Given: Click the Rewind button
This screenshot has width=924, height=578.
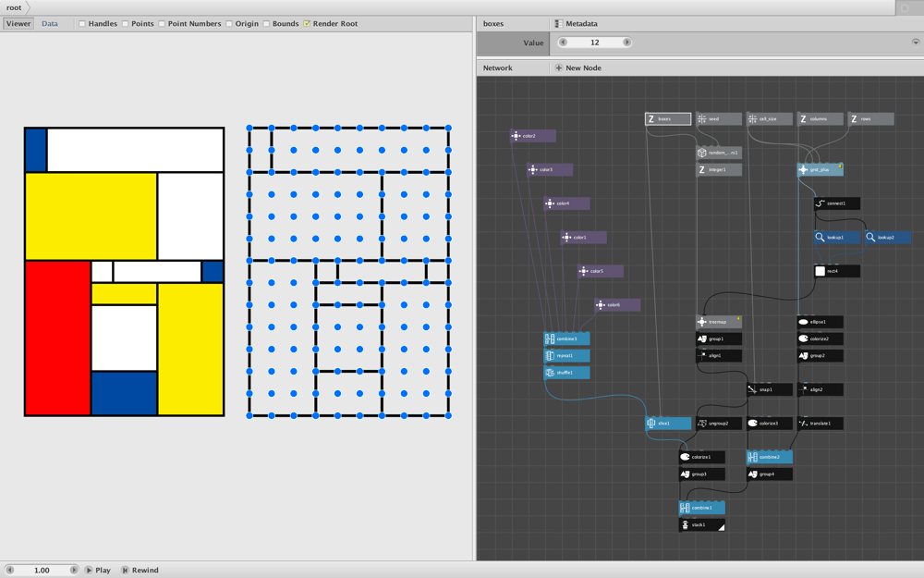Looking at the screenshot, I should (x=140, y=571).
